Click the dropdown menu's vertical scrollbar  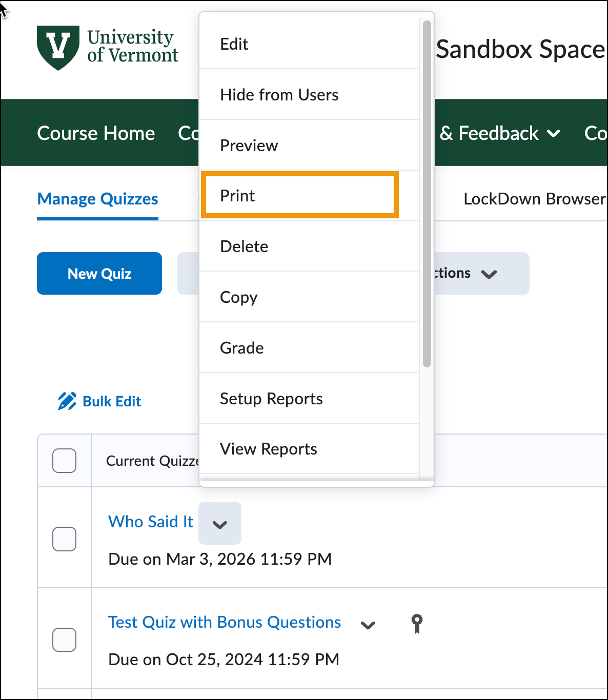(x=427, y=195)
